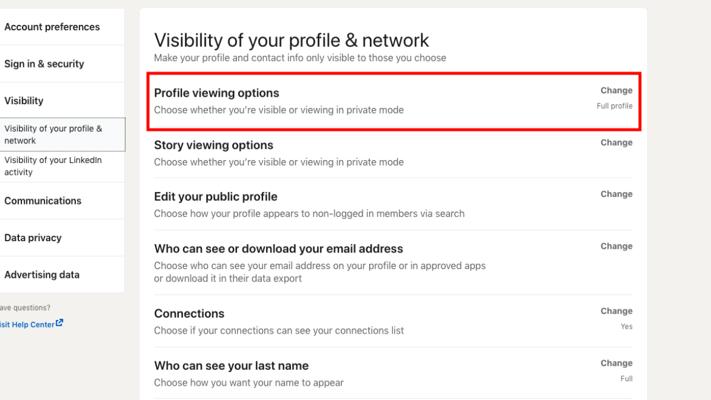Image resolution: width=711 pixels, height=400 pixels.
Task: Expand the Who can see your last name heading
Action: [x=231, y=365]
